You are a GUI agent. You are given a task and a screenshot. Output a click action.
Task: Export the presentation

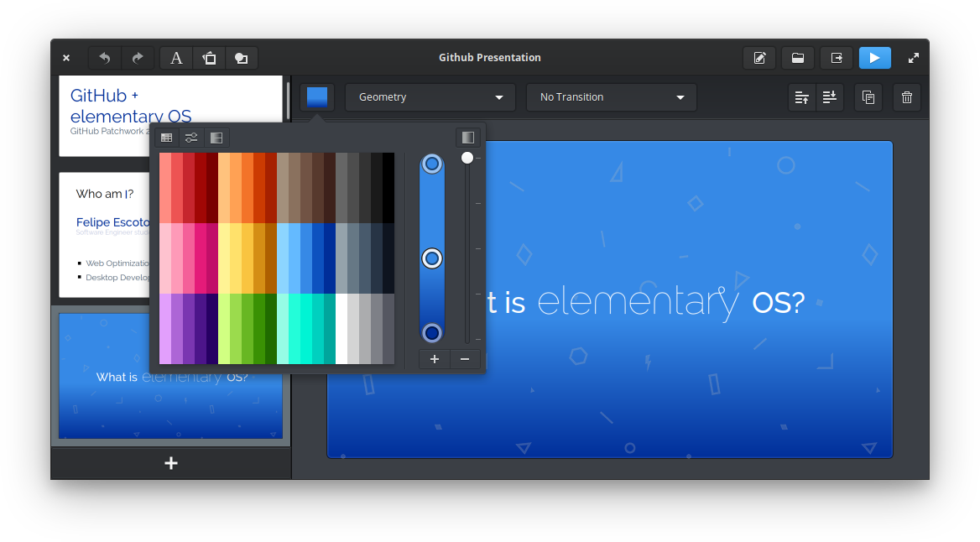coord(837,58)
